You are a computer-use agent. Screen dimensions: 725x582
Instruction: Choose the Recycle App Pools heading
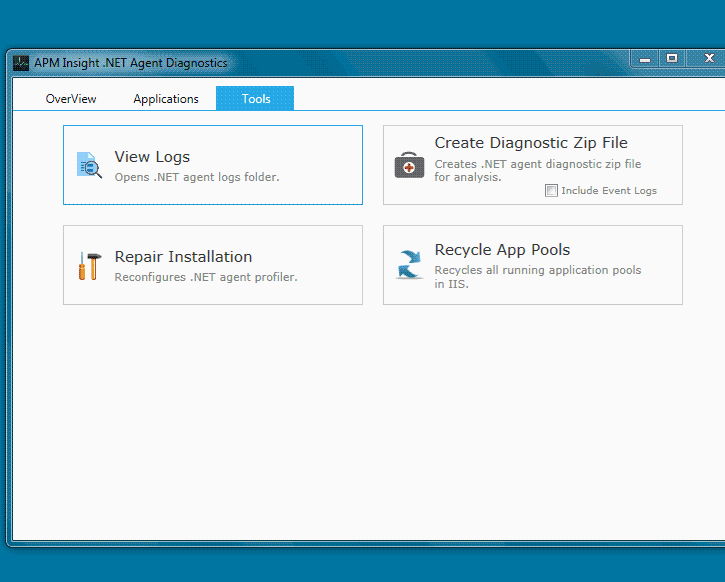point(502,250)
